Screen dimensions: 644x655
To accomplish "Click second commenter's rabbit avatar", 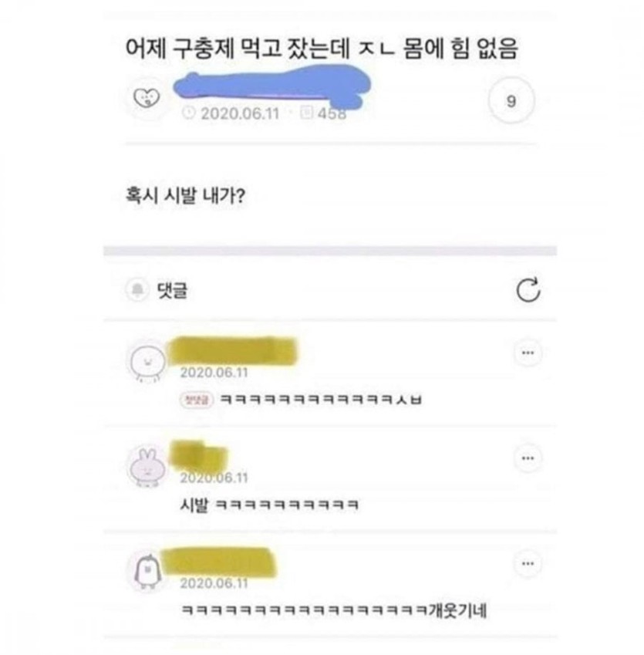I will 147,467.
